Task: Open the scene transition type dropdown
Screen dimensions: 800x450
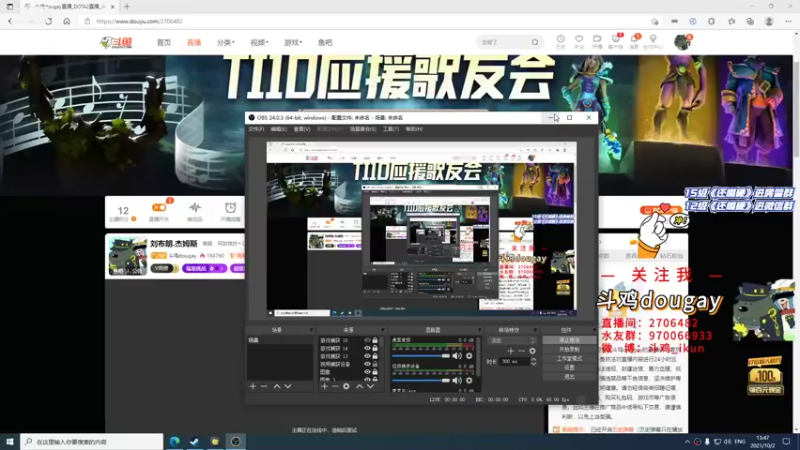Action: coord(512,340)
